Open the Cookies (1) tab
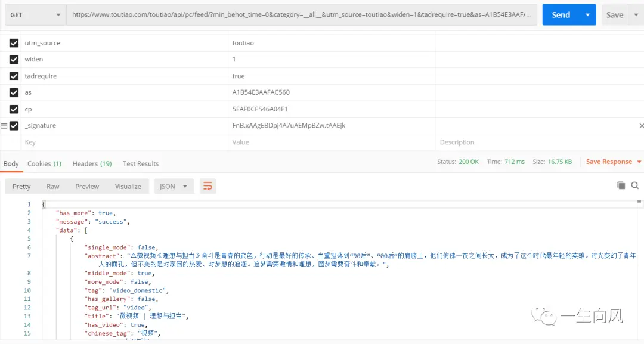This screenshot has width=644, height=344. pyautogui.click(x=44, y=163)
